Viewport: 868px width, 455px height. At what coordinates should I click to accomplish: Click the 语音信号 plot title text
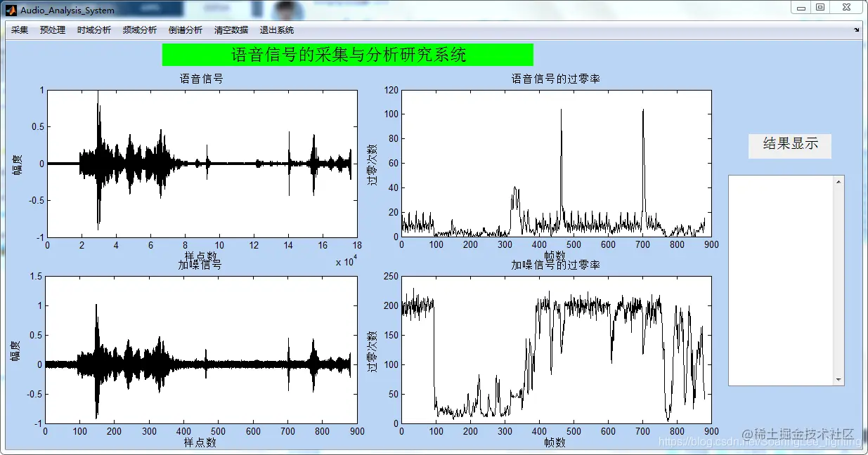202,79
